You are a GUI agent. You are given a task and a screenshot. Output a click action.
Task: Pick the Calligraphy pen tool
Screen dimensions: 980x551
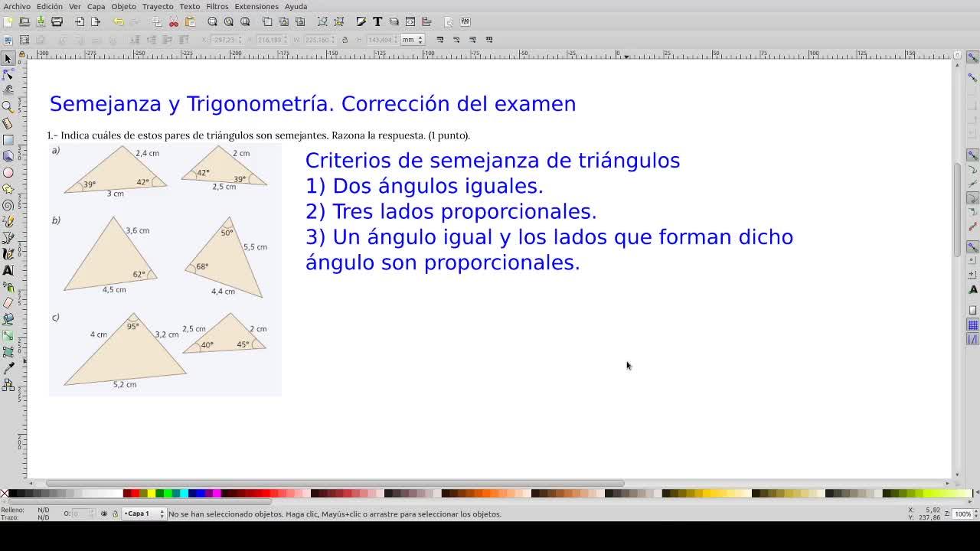pos(8,254)
